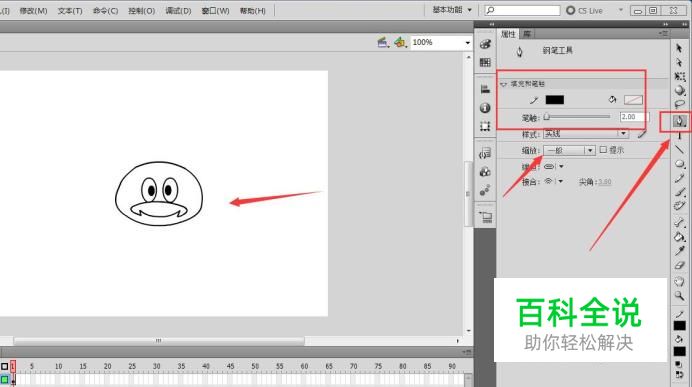Image resolution: width=692 pixels, height=387 pixels.
Task: Pick the Zoom magnifier tool
Action: [680, 296]
